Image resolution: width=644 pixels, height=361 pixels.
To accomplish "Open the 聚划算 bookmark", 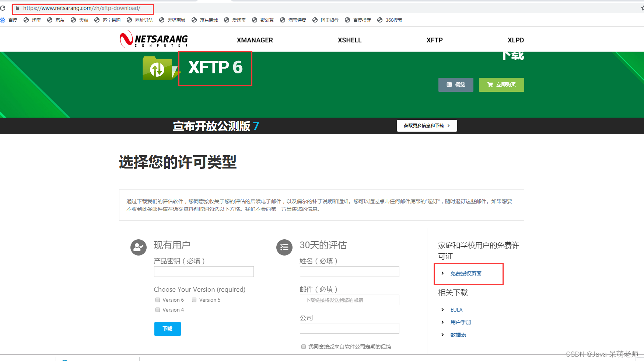I will (263, 20).
